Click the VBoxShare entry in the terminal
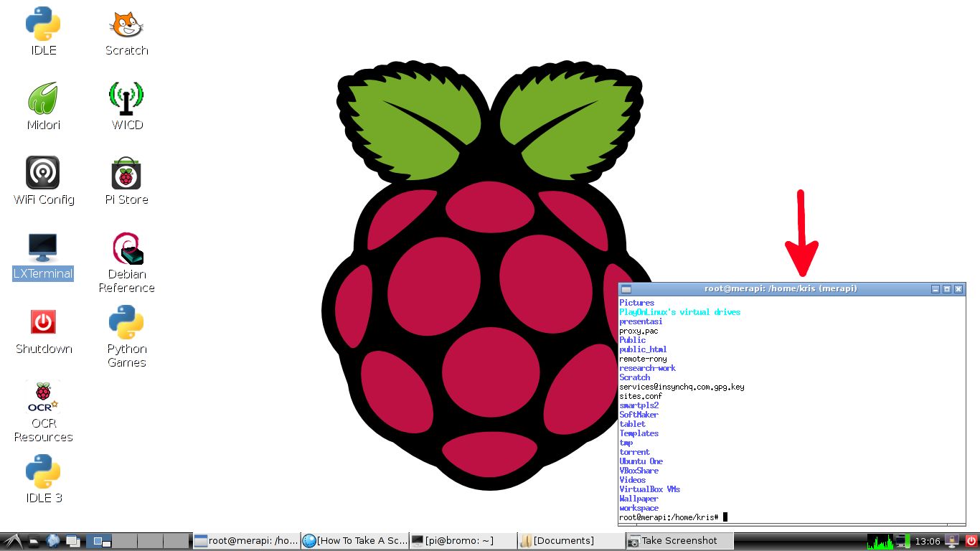The image size is (980, 551). coord(639,471)
